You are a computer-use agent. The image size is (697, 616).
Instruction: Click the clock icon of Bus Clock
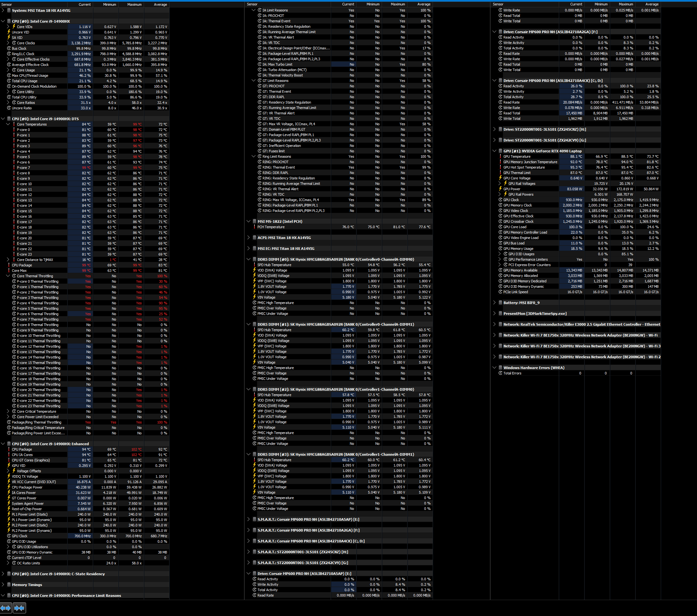click(x=9, y=48)
